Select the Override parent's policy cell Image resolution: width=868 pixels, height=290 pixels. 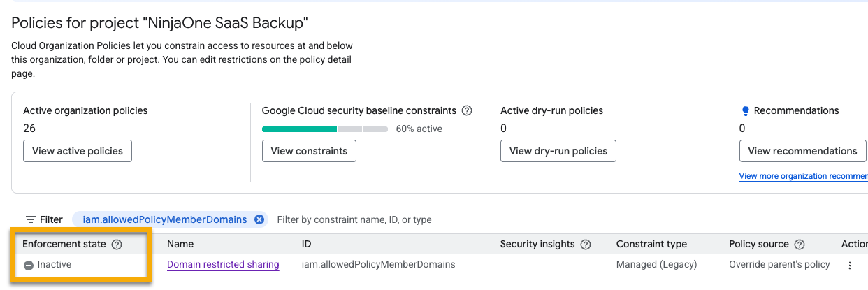779,265
